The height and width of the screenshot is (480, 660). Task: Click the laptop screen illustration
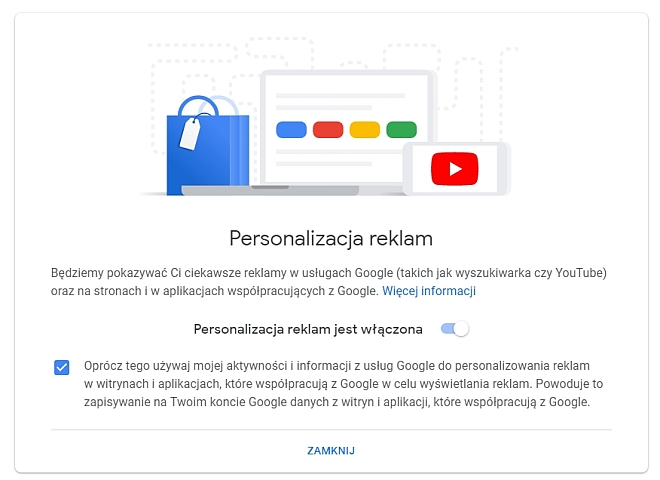point(349,128)
